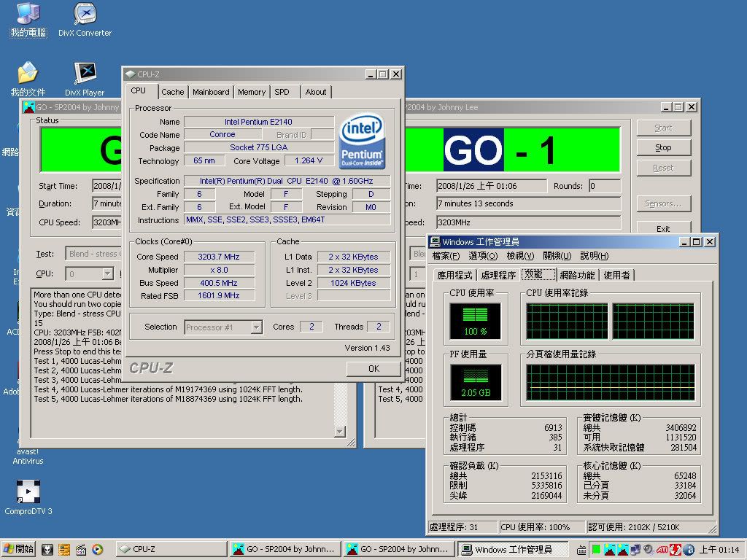Select the 效能 tab
The height and width of the screenshot is (560, 747).
point(539,274)
